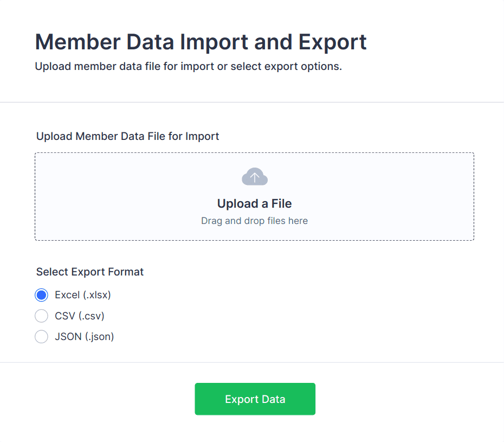Select the CSV (.csv) export format
This screenshot has width=504, height=442.
click(42, 316)
